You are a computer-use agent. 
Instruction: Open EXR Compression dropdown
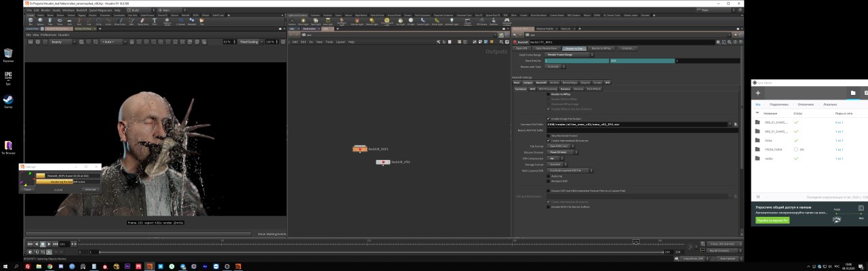point(554,158)
